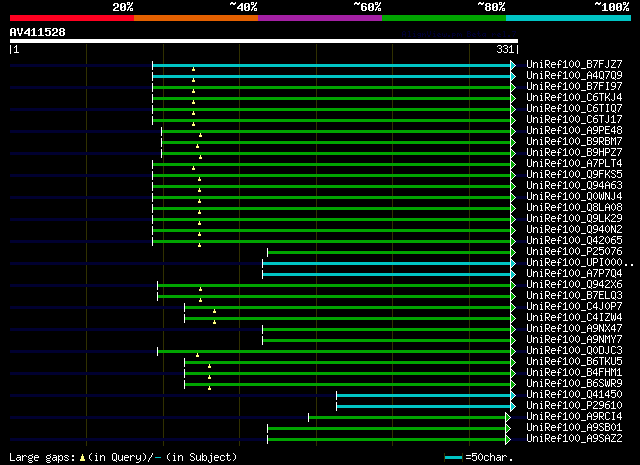Click the green ~80% identity legend segment
Image resolution: width=640 pixels, height=465 pixels.
(x=444, y=18)
